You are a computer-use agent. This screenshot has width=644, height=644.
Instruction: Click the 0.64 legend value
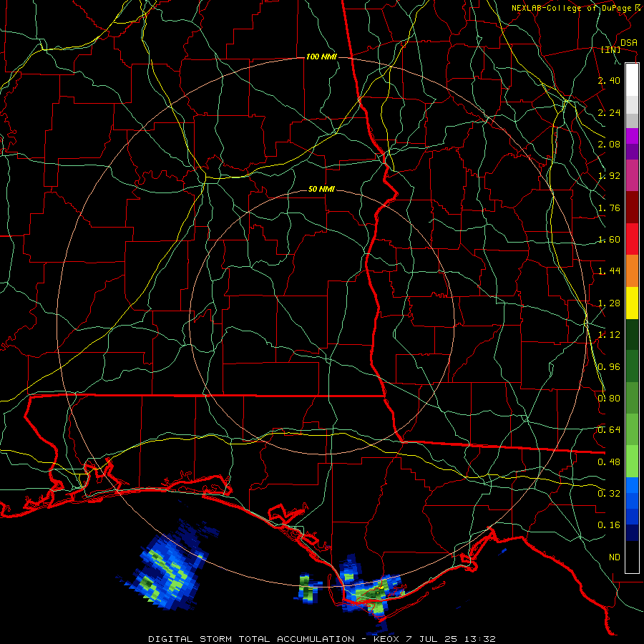pos(609,430)
